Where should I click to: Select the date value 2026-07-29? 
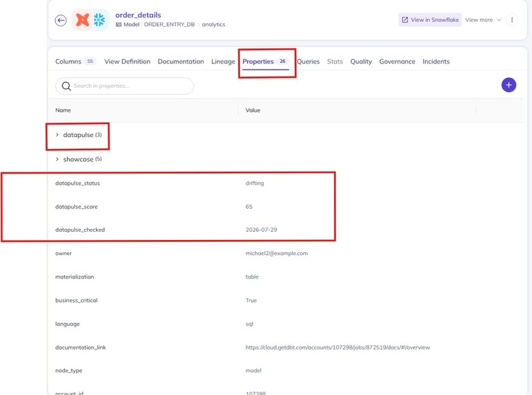262,230
